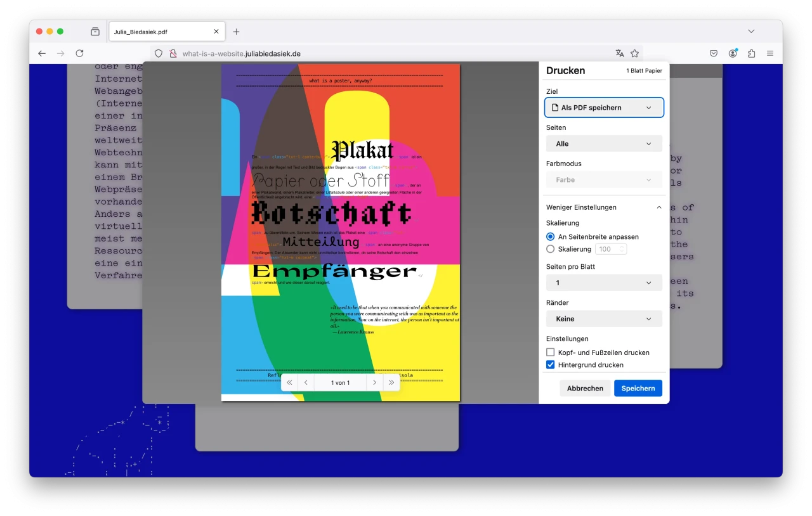
Task: Enable 'Kopf- und Fußzeilen drucken' checkbox
Action: 551,352
